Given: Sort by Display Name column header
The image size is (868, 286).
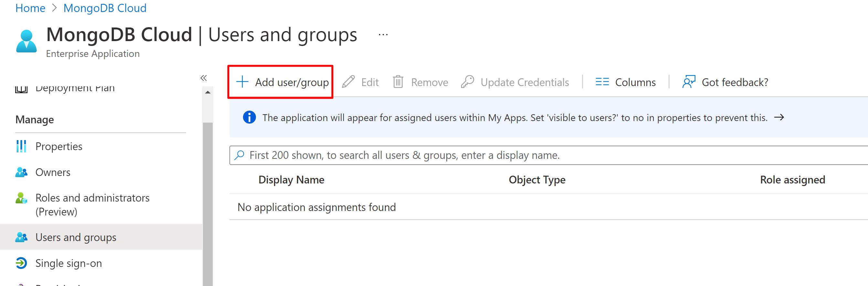Looking at the screenshot, I should tap(291, 180).
